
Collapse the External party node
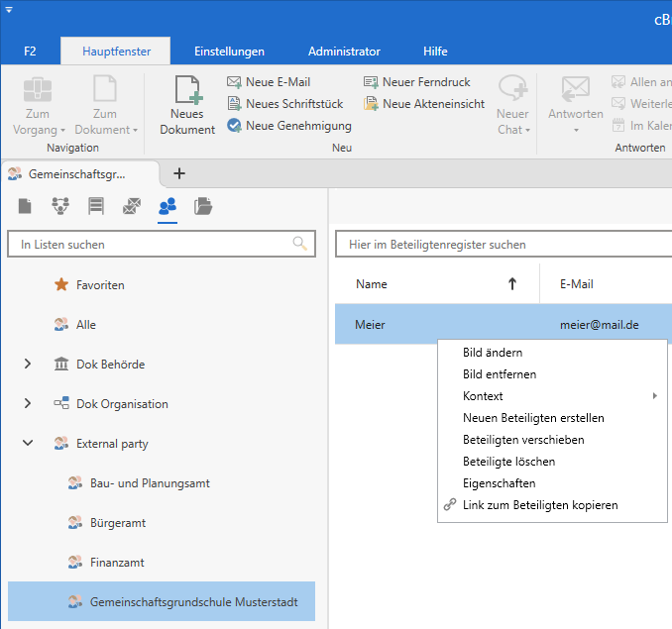(28, 443)
